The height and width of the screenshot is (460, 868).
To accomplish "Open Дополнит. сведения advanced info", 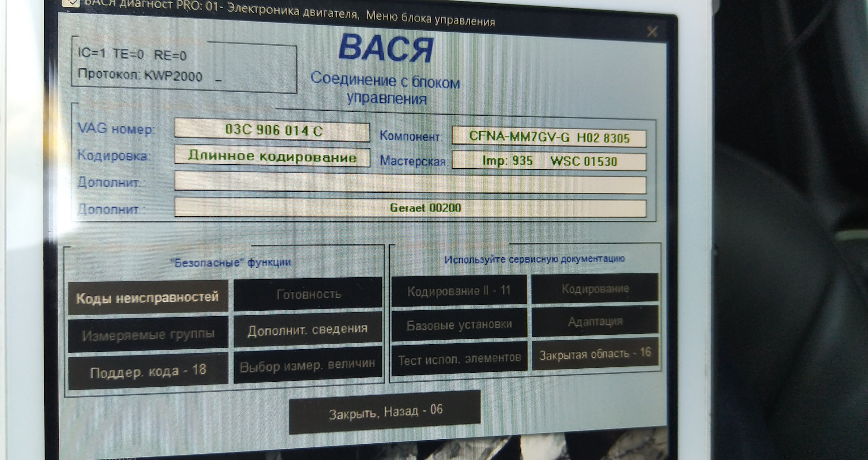I will (x=308, y=330).
